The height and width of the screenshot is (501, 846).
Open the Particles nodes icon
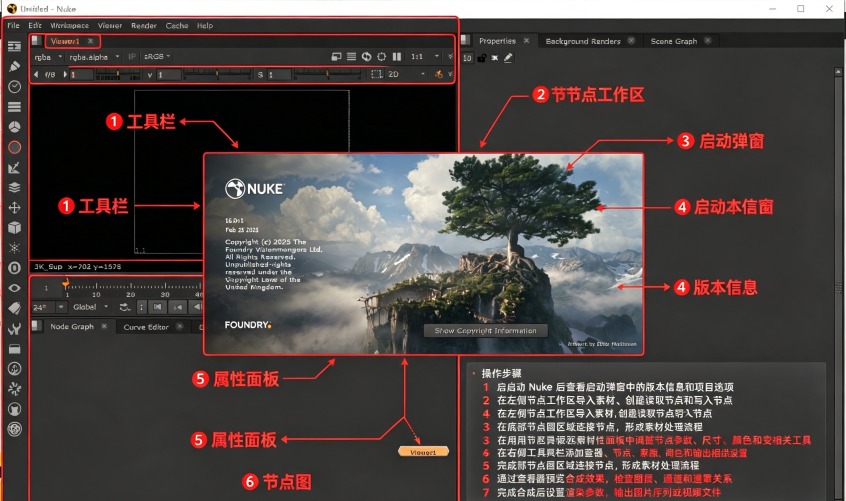coord(15,248)
